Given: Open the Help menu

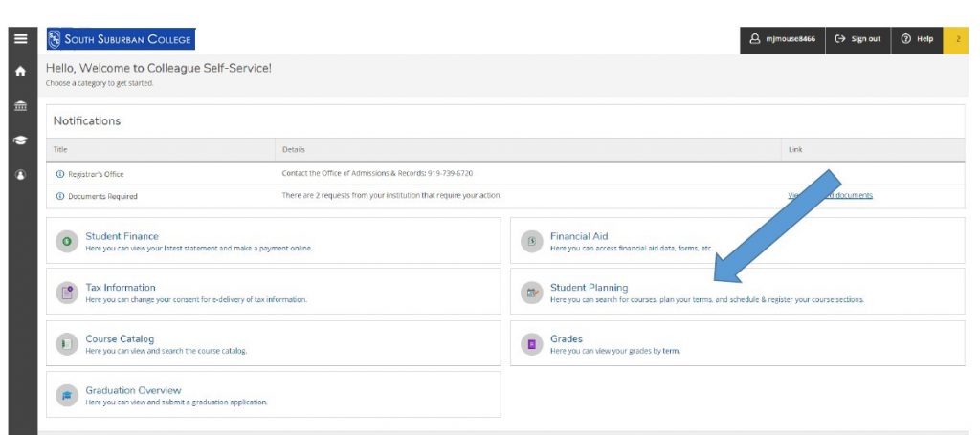Looking at the screenshot, I should (x=917, y=39).
